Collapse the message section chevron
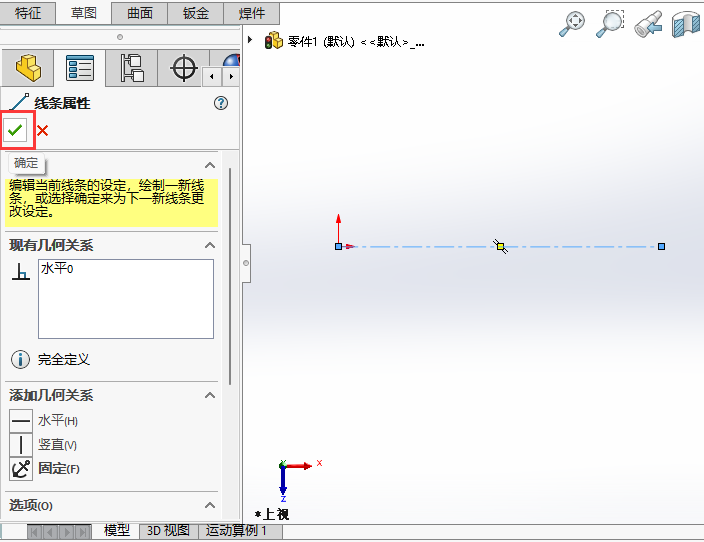 (210, 165)
